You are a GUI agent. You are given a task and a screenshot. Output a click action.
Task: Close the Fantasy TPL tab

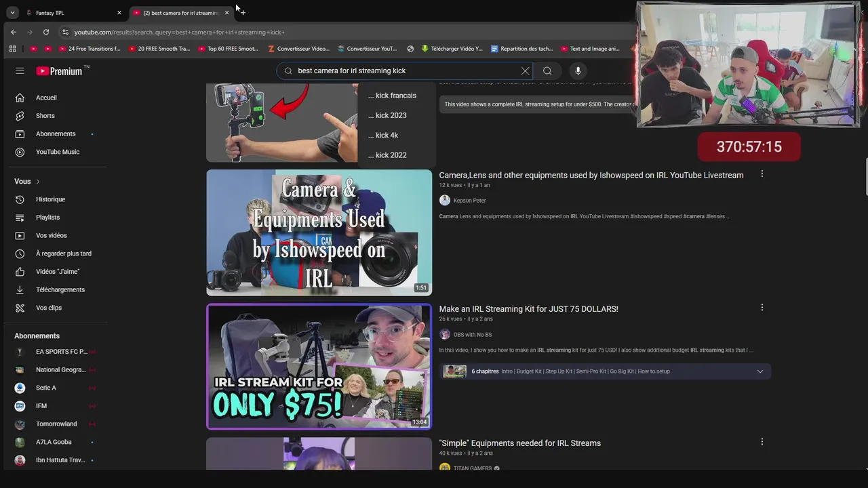click(119, 13)
